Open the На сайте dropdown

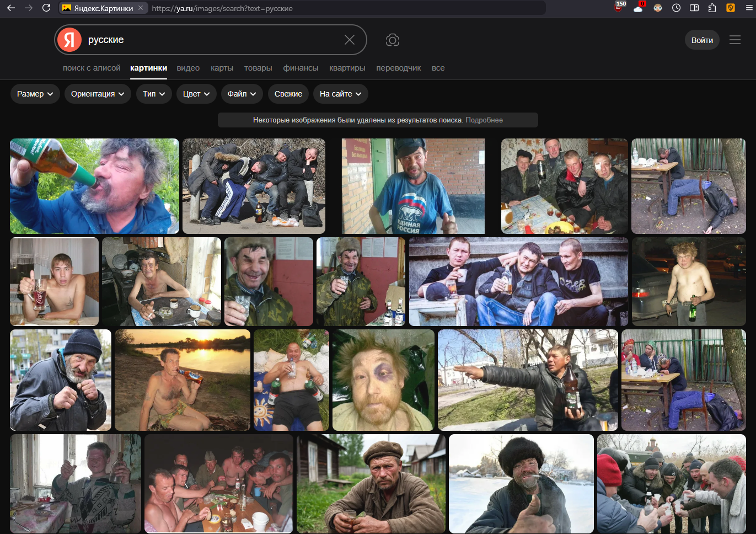(x=340, y=94)
